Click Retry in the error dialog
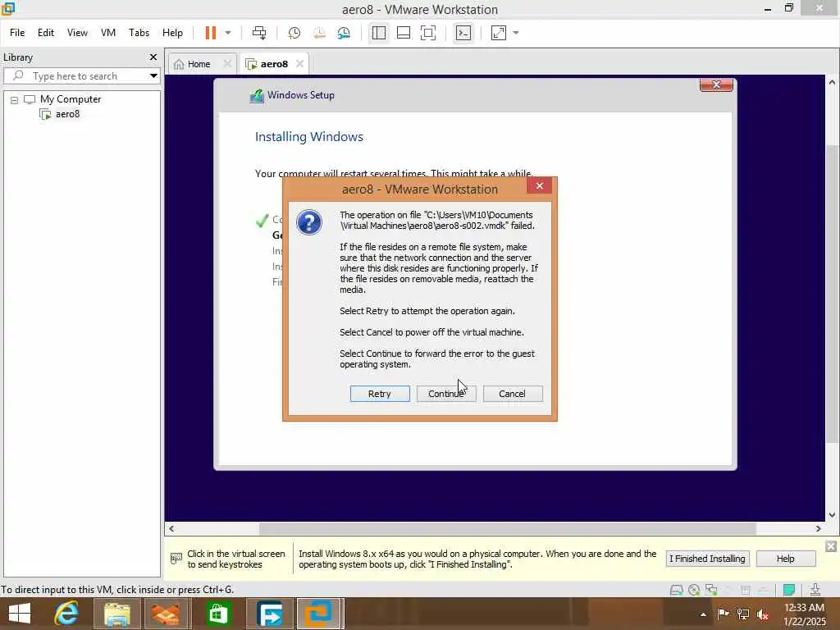840x630 pixels. point(380,394)
